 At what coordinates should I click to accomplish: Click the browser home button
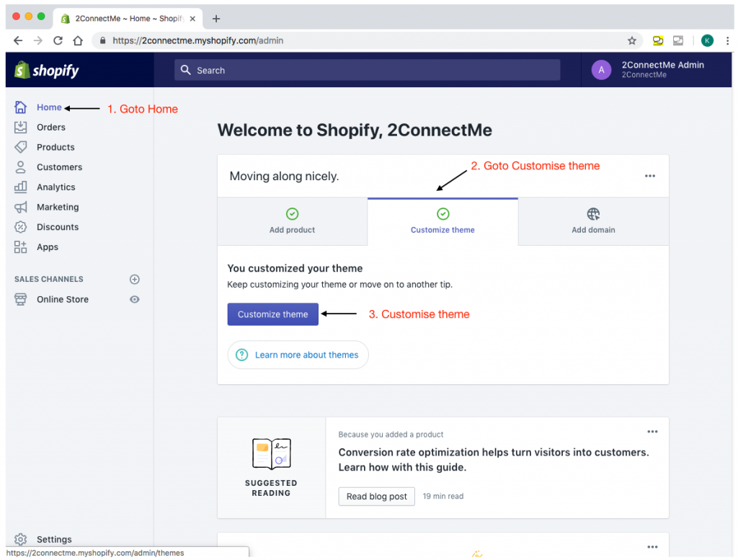click(x=78, y=40)
